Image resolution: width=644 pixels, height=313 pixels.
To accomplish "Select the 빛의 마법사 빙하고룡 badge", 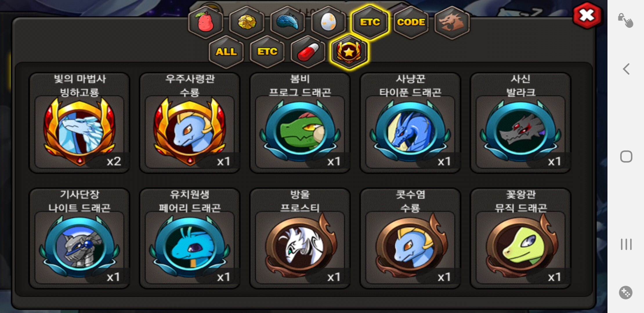I will (79, 123).
